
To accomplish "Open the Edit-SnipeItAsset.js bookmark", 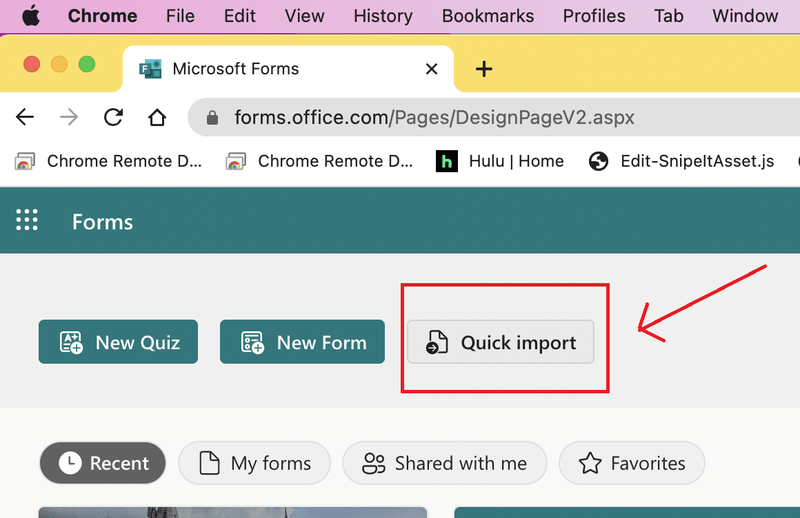I will (681, 161).
